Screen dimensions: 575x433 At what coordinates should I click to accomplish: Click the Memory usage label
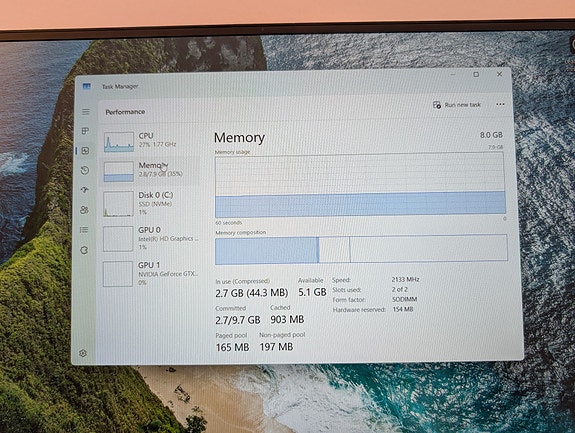(232, 152)
